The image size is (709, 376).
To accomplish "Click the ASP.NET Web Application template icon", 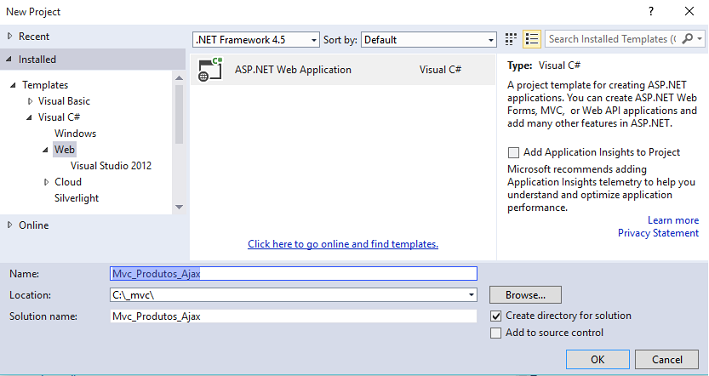I will coord(210,70).
